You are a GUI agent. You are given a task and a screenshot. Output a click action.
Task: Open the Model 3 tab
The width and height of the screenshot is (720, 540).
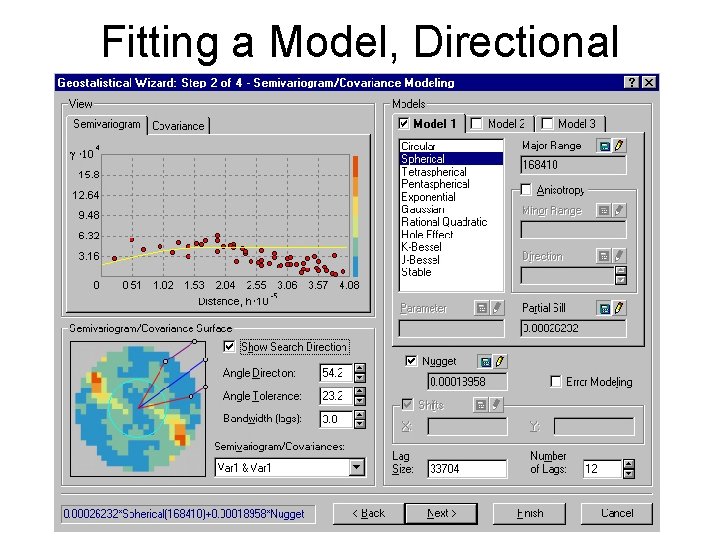570,124
